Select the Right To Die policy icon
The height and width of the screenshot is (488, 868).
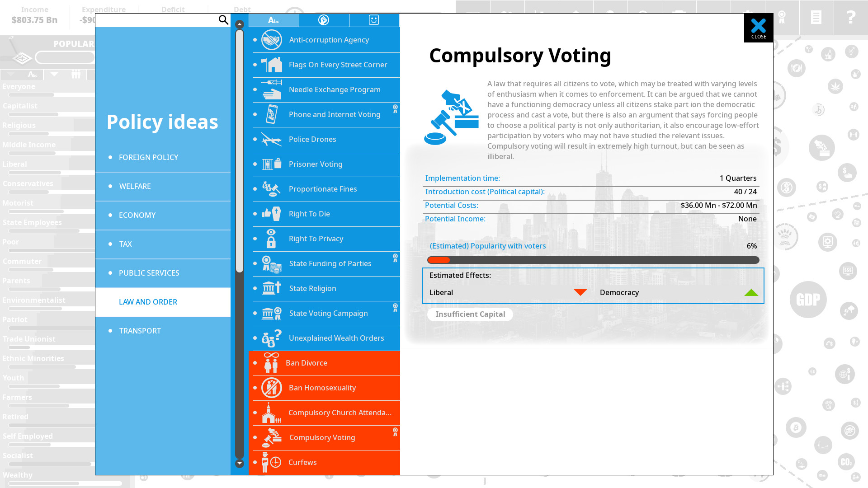[271, 213]
